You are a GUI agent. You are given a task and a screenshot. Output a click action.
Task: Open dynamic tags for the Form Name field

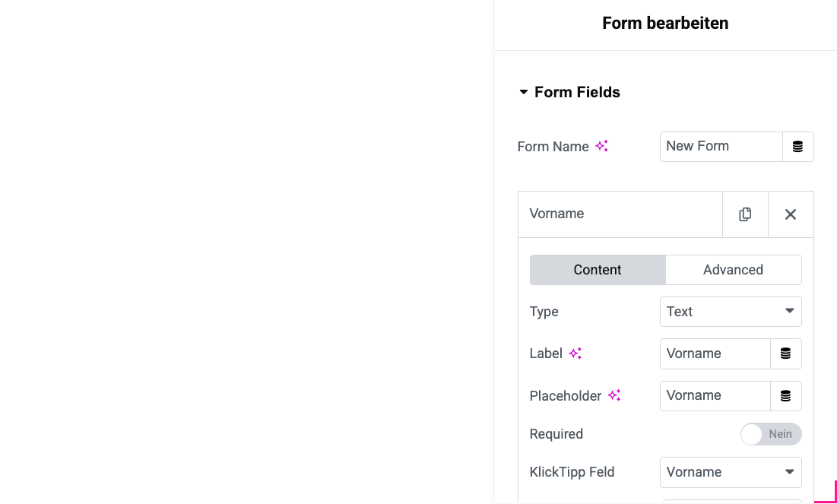(798, 146)
